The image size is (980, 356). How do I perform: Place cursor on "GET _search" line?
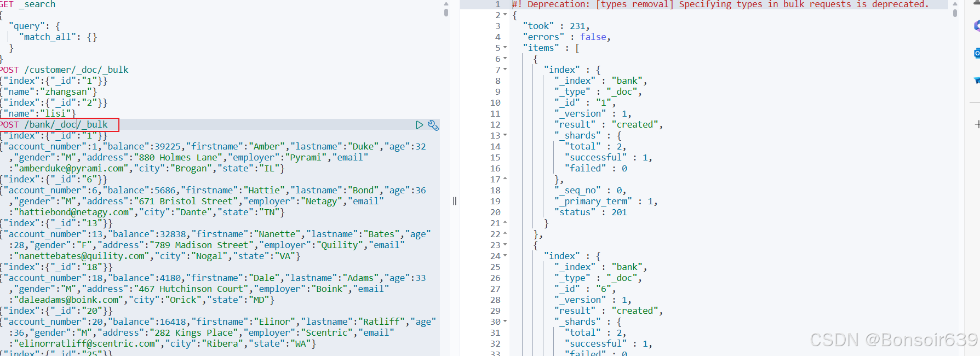pos(28,4)
